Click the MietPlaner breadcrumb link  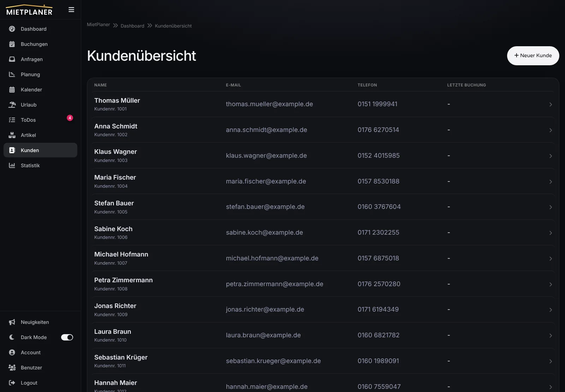tap(99, 25)
